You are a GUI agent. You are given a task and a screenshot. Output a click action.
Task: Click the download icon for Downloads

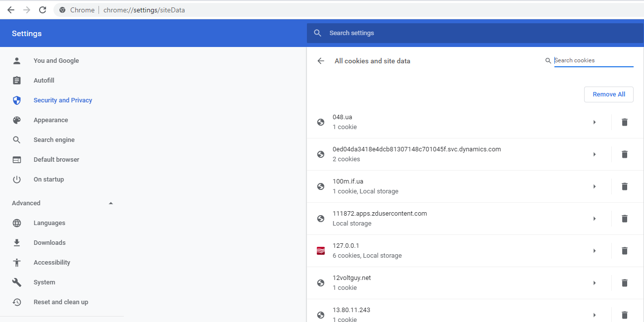click(x=17, y=243)
